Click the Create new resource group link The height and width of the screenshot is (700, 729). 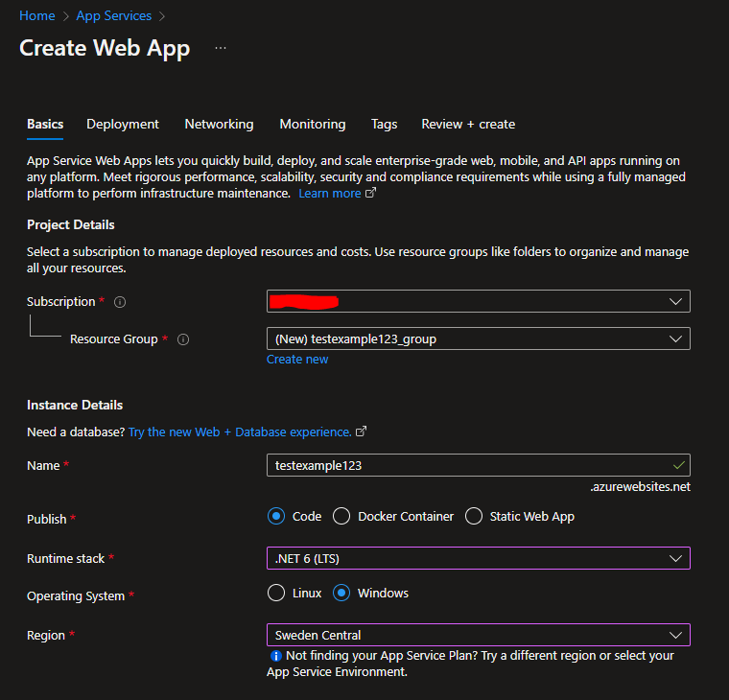(x=297, y=360)
